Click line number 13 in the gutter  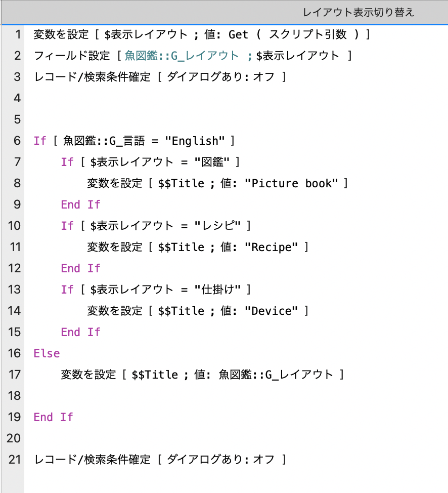pos(14,289)
